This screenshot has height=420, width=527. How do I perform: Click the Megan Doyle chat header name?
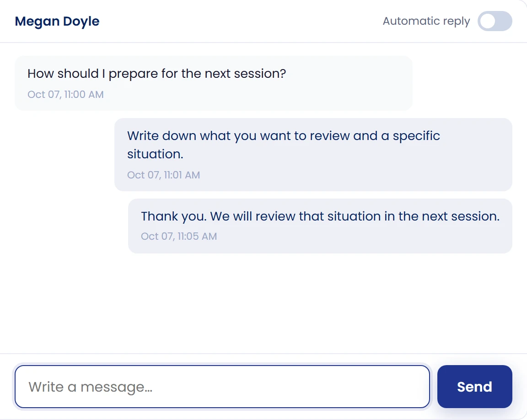point(57,21)
